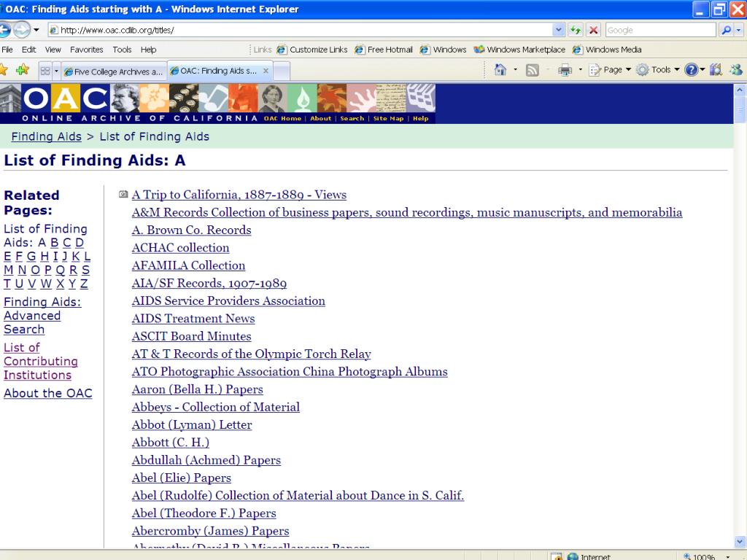Image resolution: width=747 pixels, height=560 pixels.
Task: Open Abbot (Lyman) Letter link
Action: [x=192, y=425]
